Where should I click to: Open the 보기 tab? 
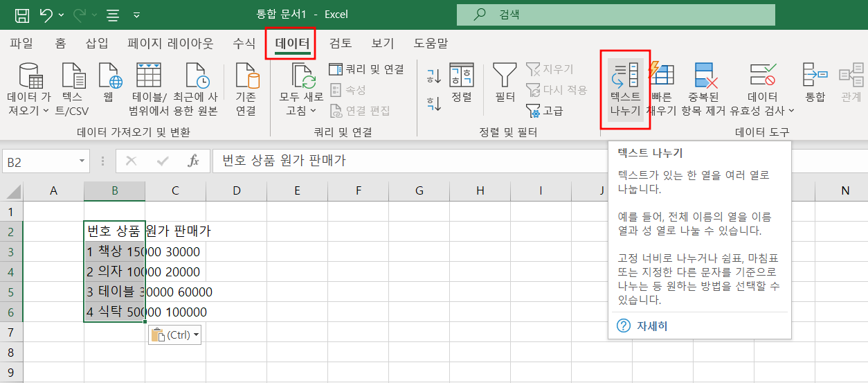382,43
